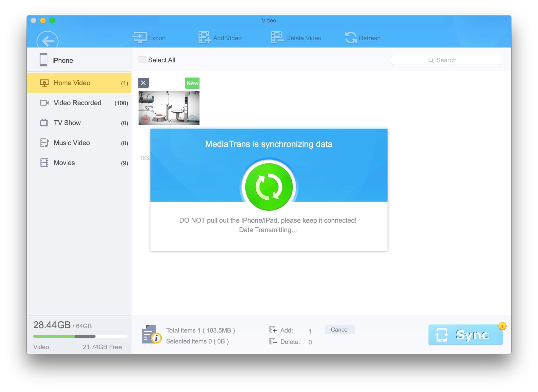This screenshot has height=392, width=538.
Task: Click 'Selected items 0 ( 0B )' text
Action: coord(197,341)
